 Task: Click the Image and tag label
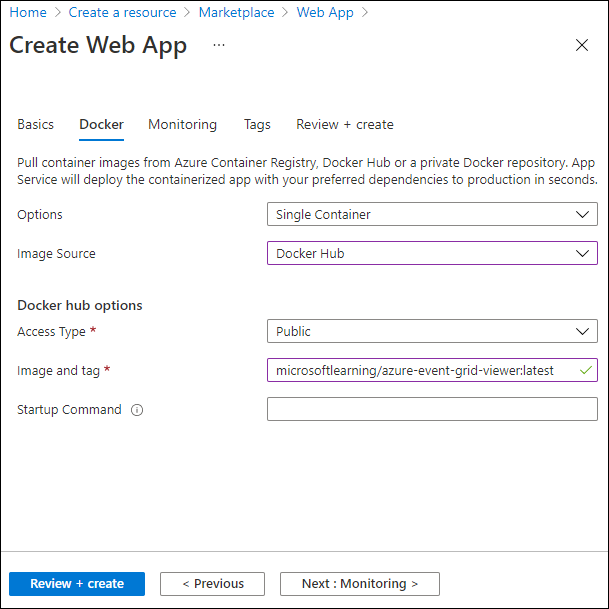coord(59,371)
